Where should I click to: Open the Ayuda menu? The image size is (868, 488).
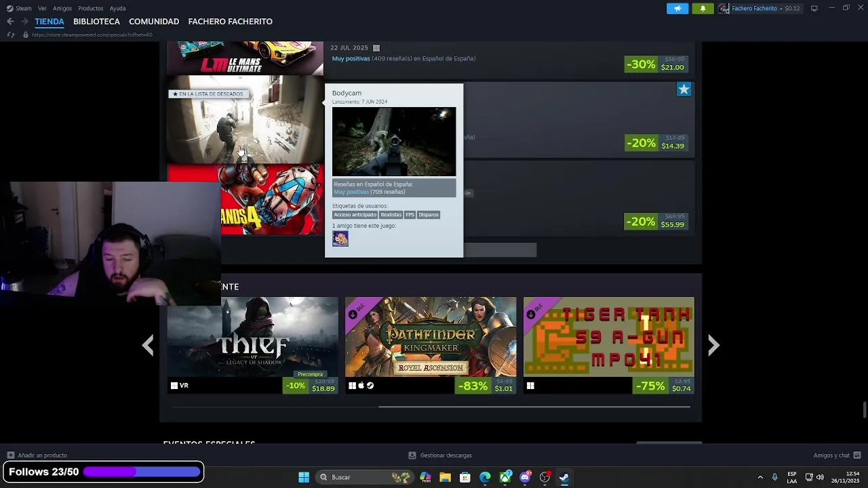coord(117,8)
